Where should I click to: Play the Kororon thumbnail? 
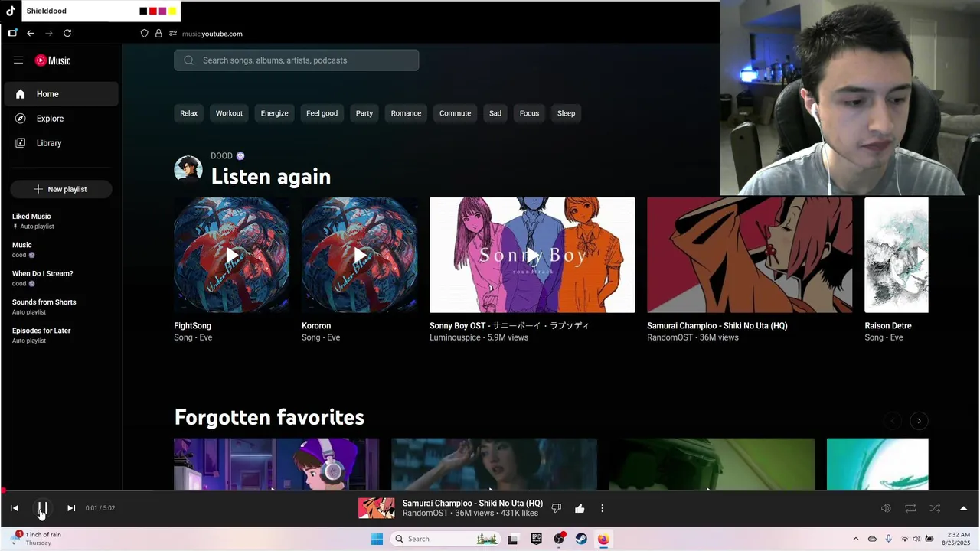(360, 255)
